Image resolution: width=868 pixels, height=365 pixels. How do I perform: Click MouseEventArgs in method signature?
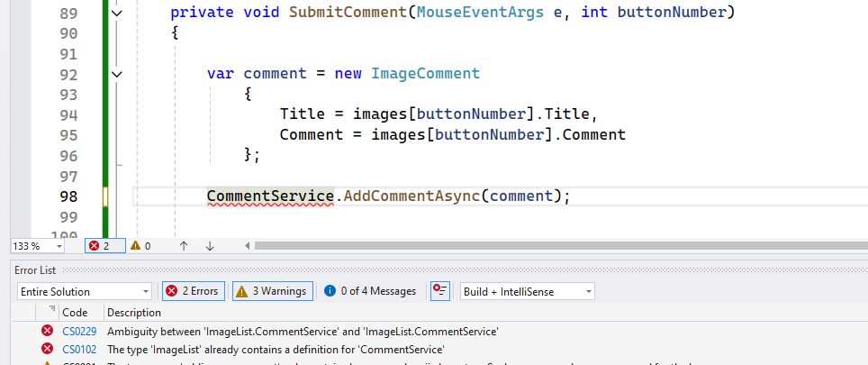click(x=479, y=13)
